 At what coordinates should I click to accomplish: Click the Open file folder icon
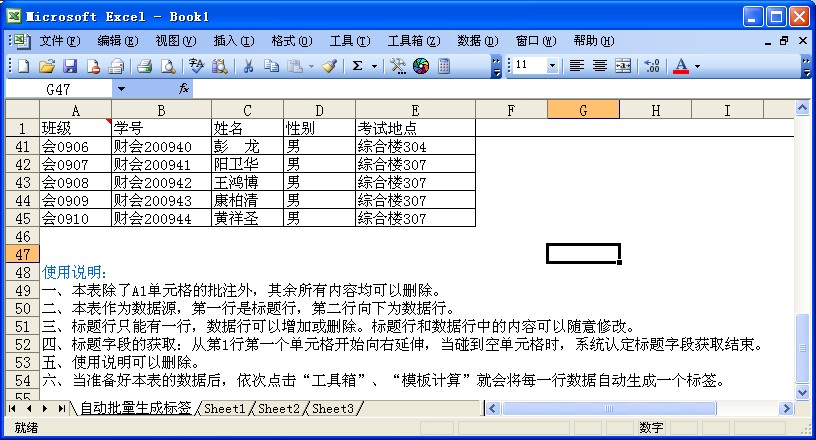(46, 66)
